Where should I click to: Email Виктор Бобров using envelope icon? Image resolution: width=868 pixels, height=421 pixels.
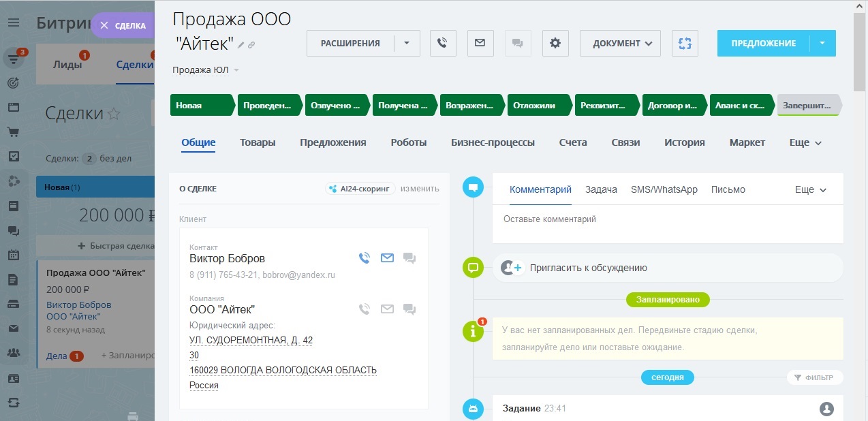387,258
